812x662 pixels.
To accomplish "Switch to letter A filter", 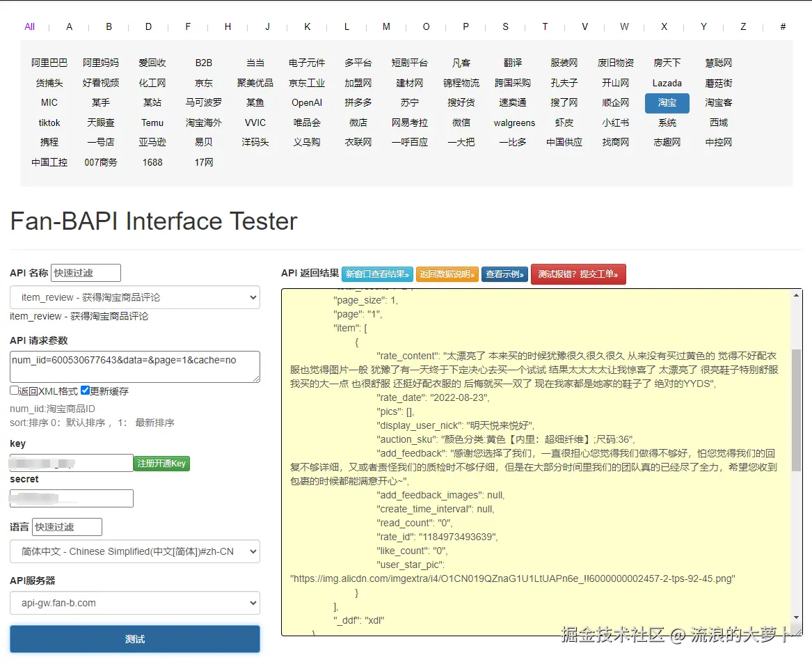I will tap(69, 26).
